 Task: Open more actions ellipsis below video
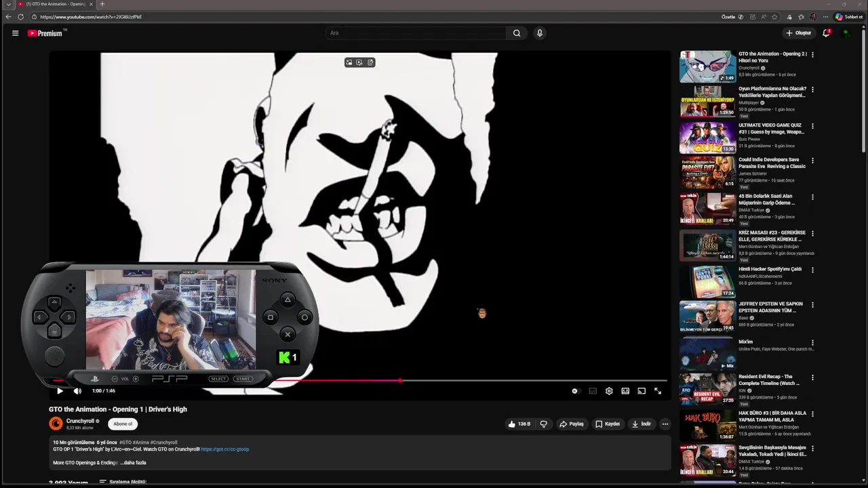coord(665,424)
